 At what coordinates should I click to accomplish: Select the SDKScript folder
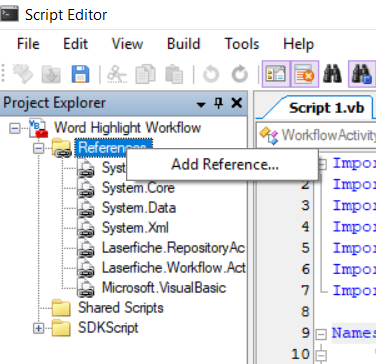click(108, 328)
